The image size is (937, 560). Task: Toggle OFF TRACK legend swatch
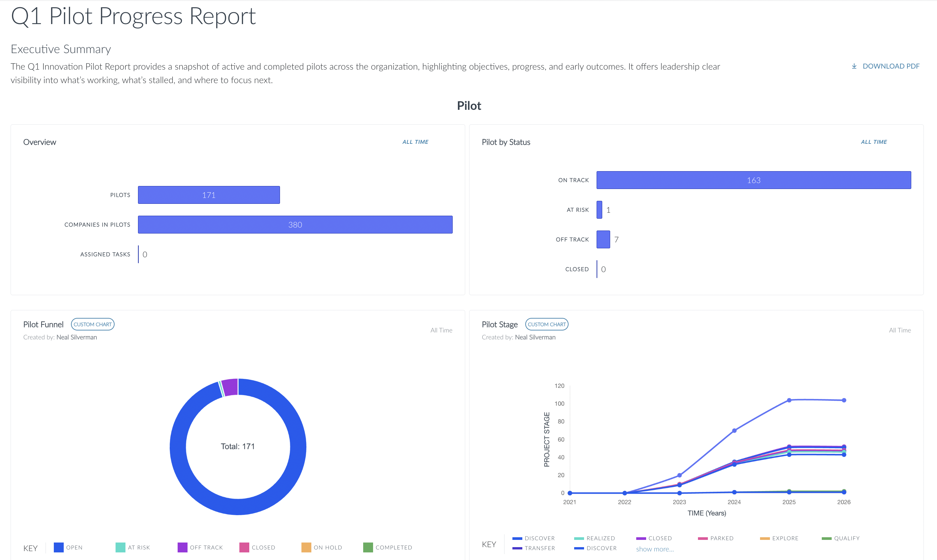pos(183,547)
